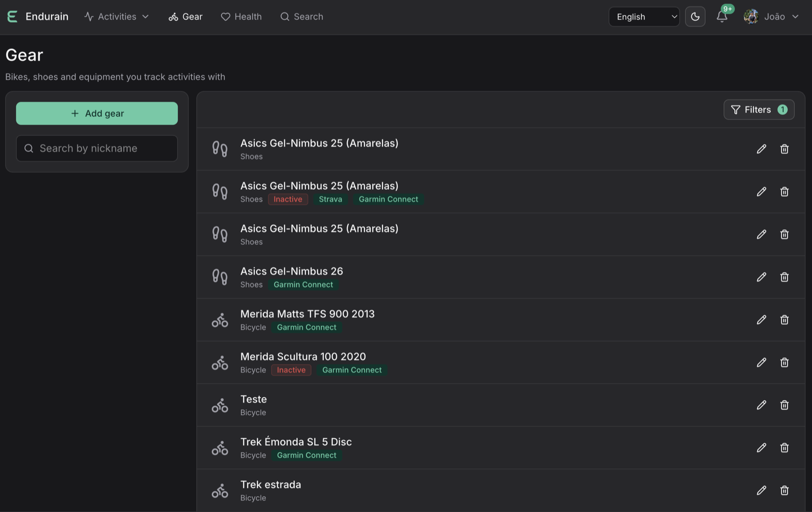
Task: Select the Asics Gel-Nimbus 26 name
Action: 292,271
